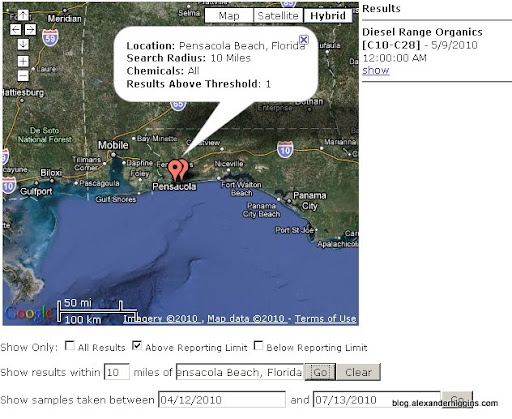Pan the map up with arrow
This screenshot has width=512, height=419.
pyautogui.click(x=23, y=15)
